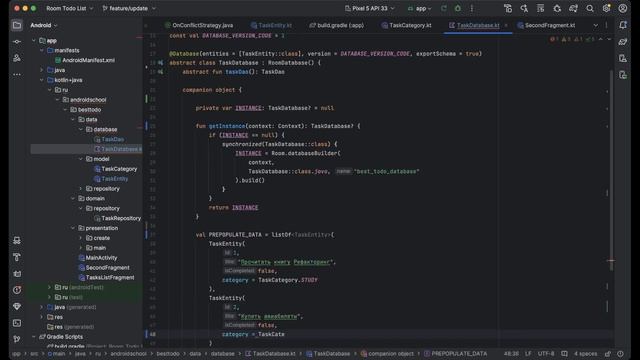The height and width of the screenshot is (360, 640).
Task: Click Sync Project with Gradle Files icon
Action: pyautogui.click(x=573, y=8)
